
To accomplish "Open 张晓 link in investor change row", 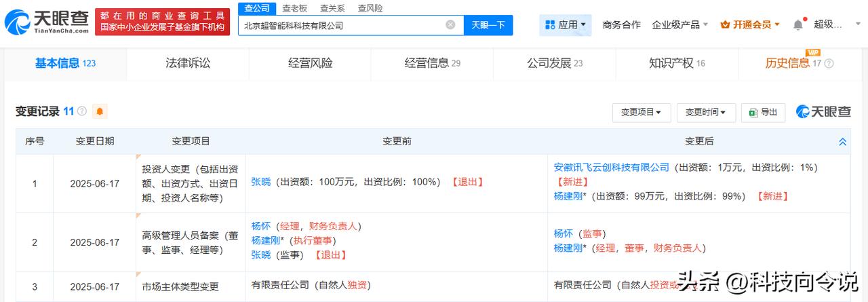I will (260, 182).
